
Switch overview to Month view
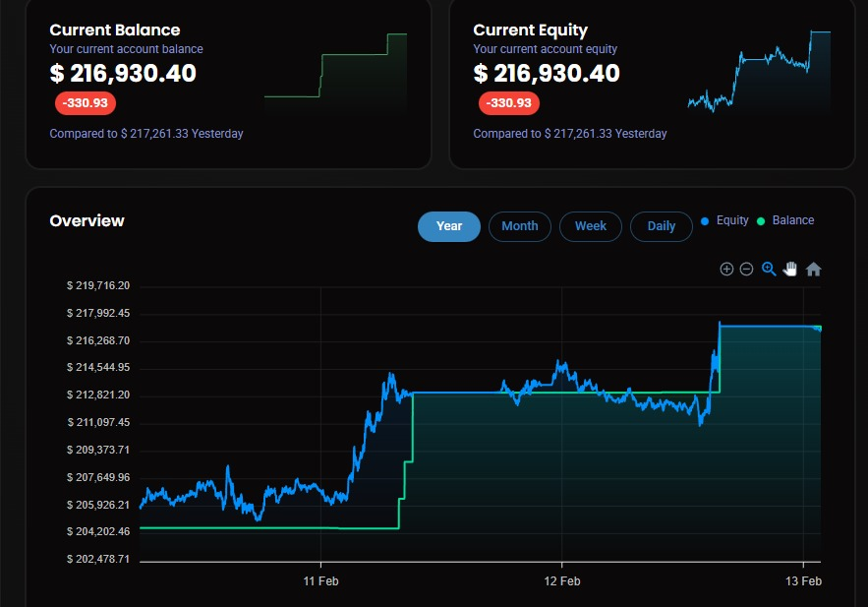click(x=520, y=226)
